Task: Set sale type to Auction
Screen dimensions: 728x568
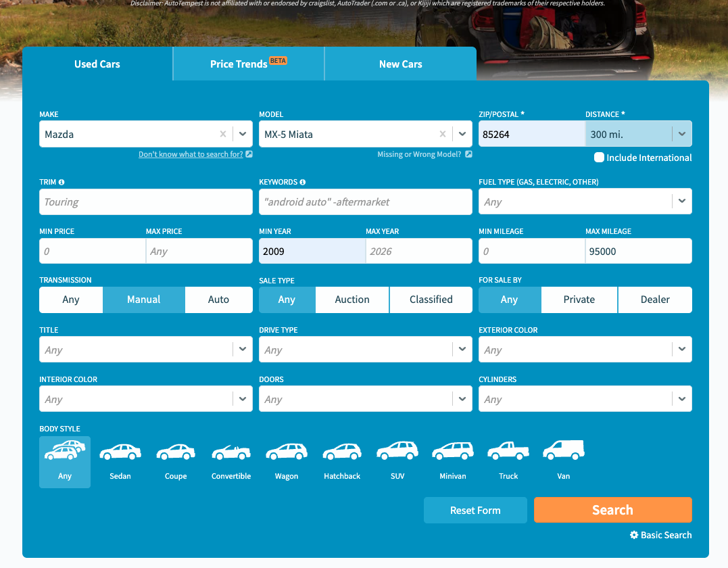Action: (352, 300)
